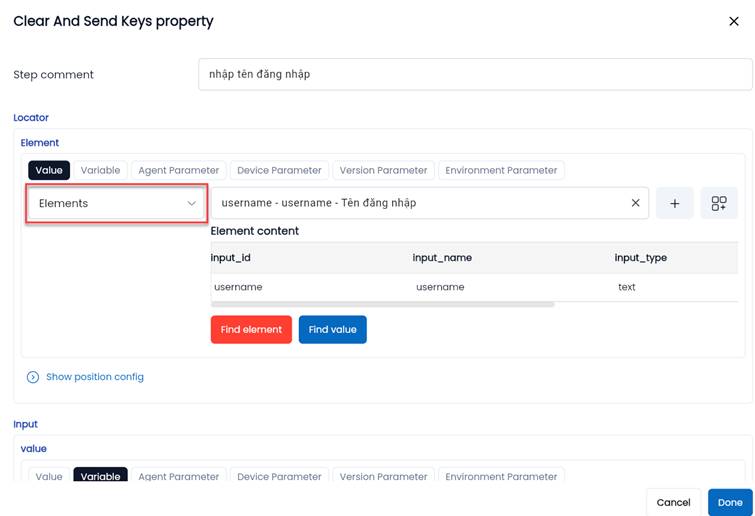The image size is (755, 516).
Task: Choose Locator Version Parameter tab
Action: [x=383, y=170]
